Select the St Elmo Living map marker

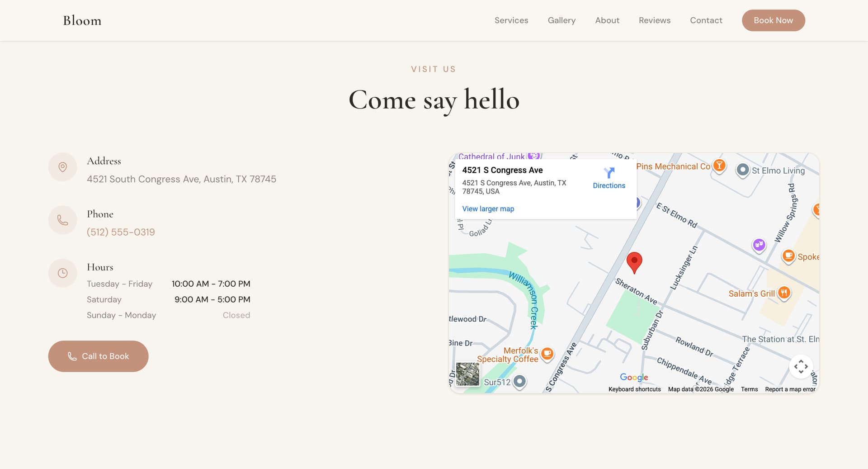[x=742, y=171]
